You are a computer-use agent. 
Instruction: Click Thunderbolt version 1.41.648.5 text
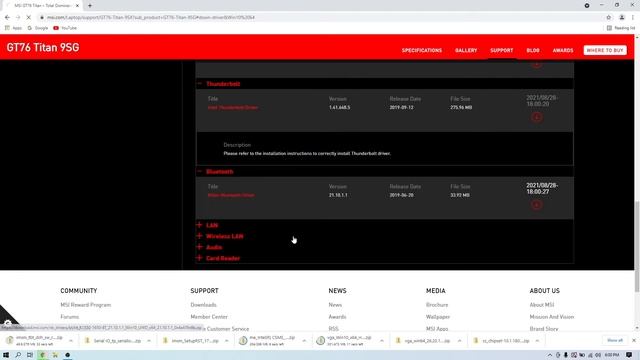click(340, 107)
